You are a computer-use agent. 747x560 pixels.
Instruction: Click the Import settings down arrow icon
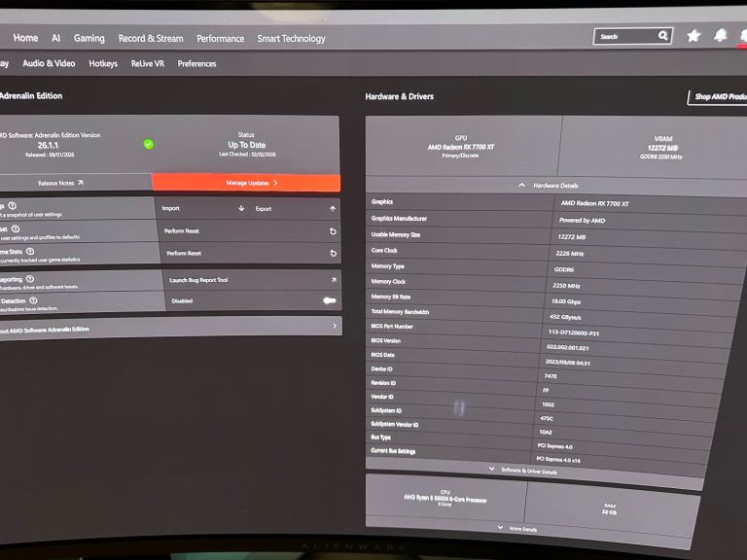click(241, 208)
